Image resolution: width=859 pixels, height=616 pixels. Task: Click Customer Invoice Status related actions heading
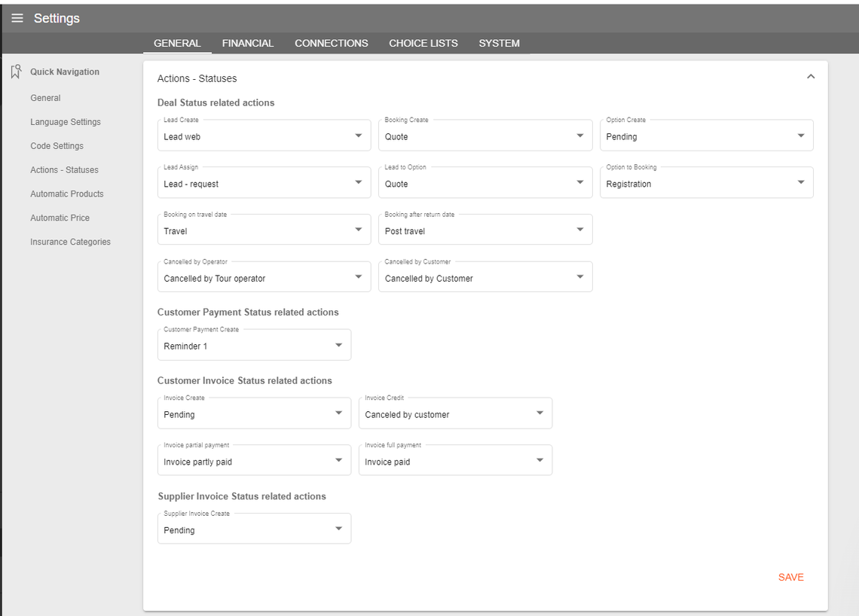[245, 380]
